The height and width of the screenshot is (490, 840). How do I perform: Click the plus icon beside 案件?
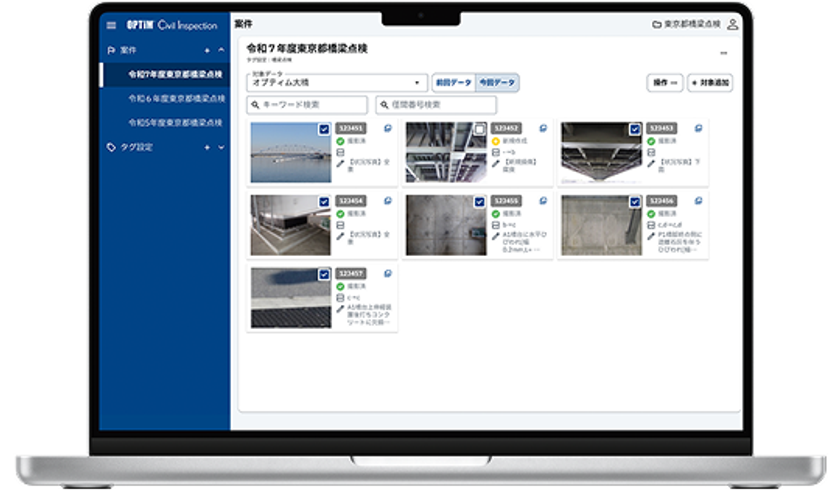[x=207, y=50]
